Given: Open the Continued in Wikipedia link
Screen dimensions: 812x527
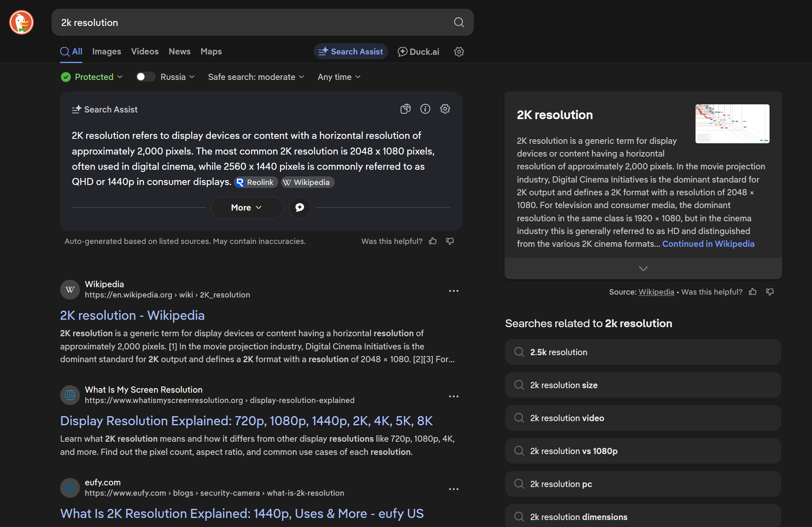Looking at the screenshot, I should 708,244.
